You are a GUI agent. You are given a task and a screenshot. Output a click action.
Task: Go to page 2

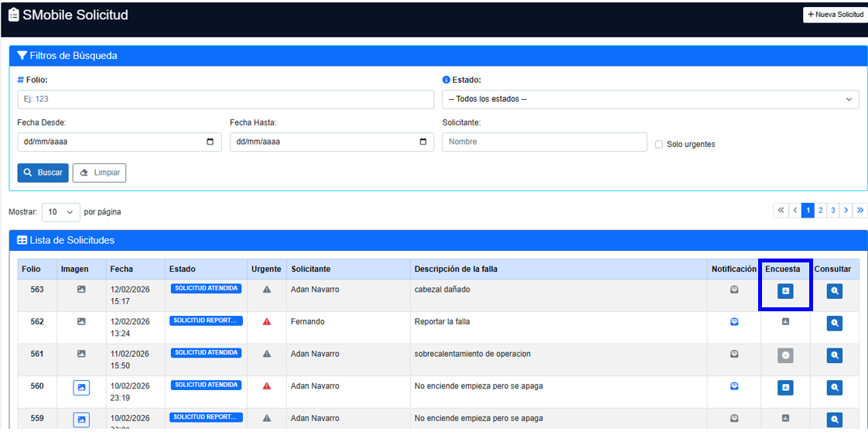click(x=820, y=211)
